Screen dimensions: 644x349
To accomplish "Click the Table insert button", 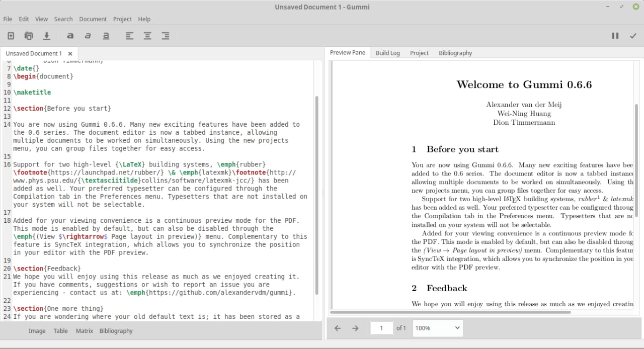I will point(61,331).
